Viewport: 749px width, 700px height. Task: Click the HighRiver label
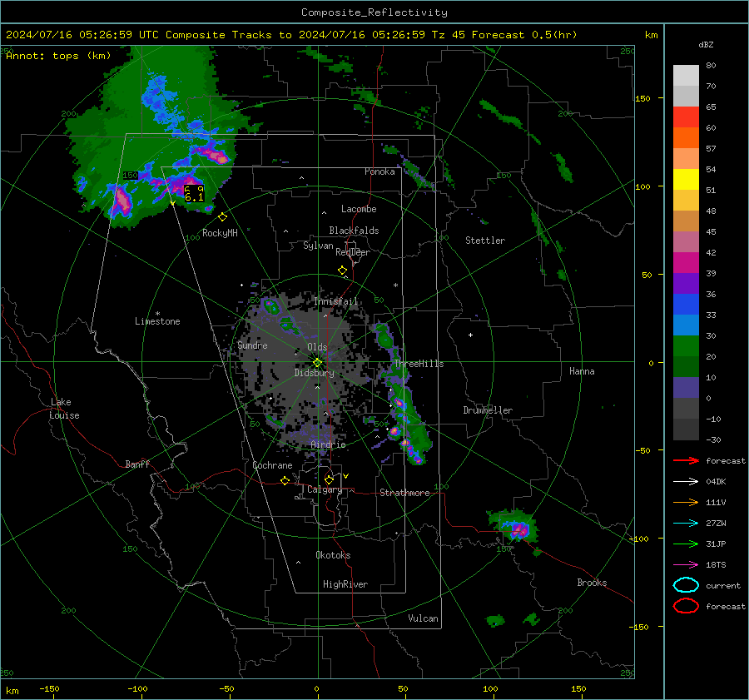click(345, 584)
